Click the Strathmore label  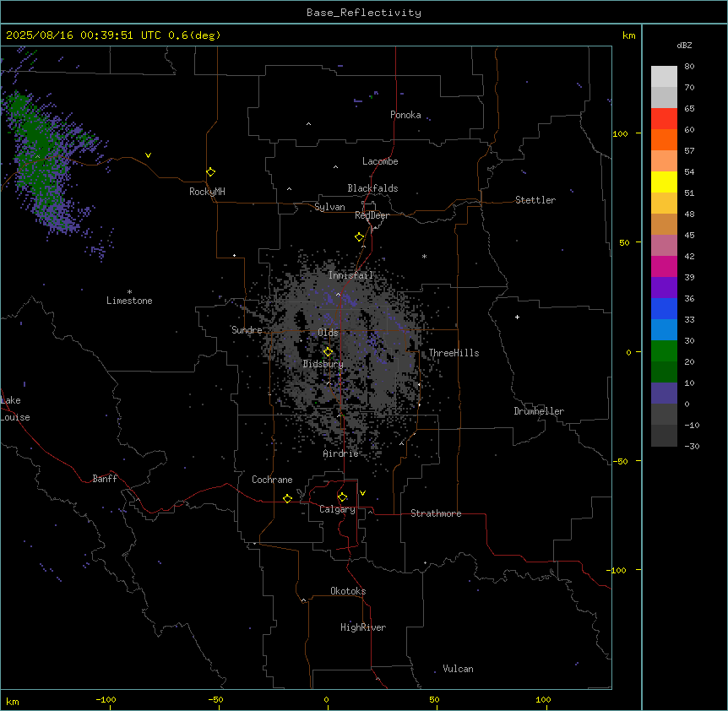point(436,513)
